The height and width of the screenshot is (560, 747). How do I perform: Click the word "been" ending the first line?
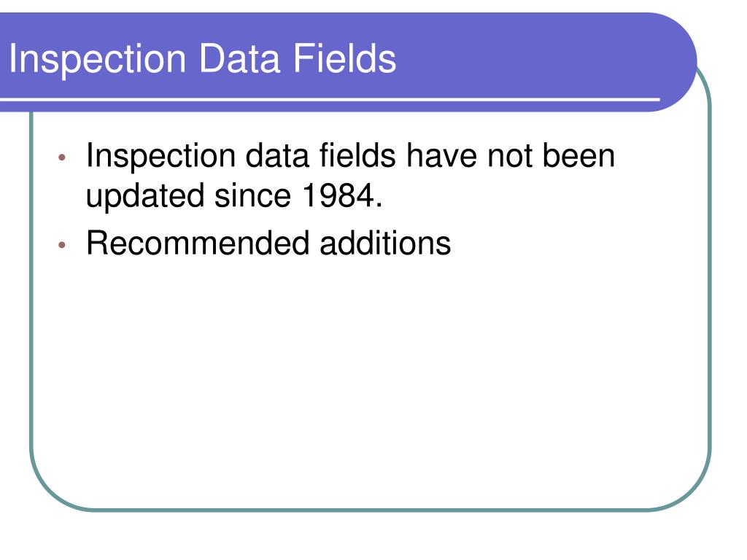point(578,156)
